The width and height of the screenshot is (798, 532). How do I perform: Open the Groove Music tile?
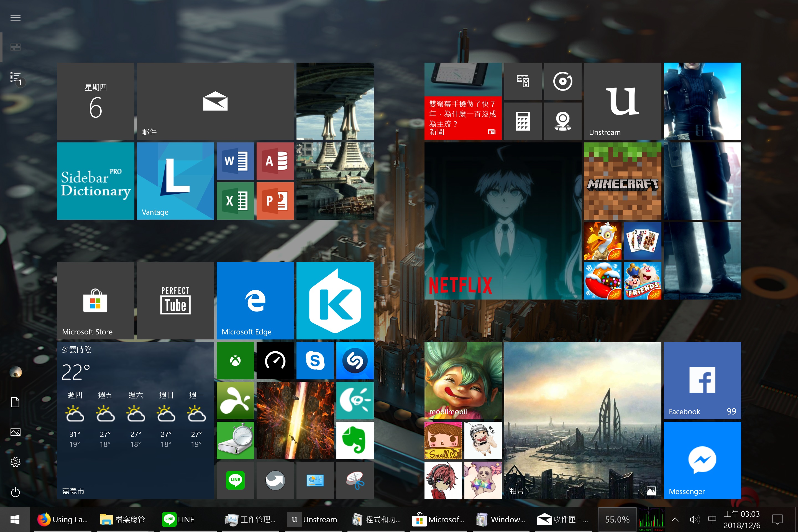[563, 81]
